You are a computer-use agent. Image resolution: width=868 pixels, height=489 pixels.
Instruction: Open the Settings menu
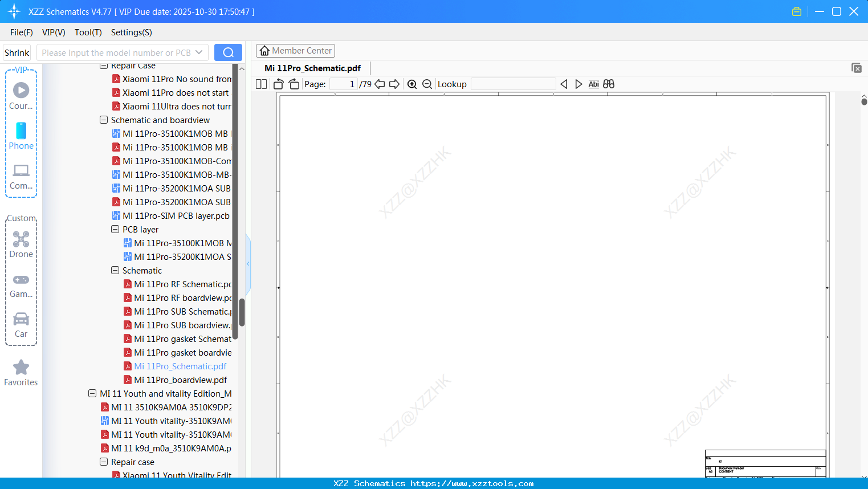pyautogui.click(x=132, y=32)
